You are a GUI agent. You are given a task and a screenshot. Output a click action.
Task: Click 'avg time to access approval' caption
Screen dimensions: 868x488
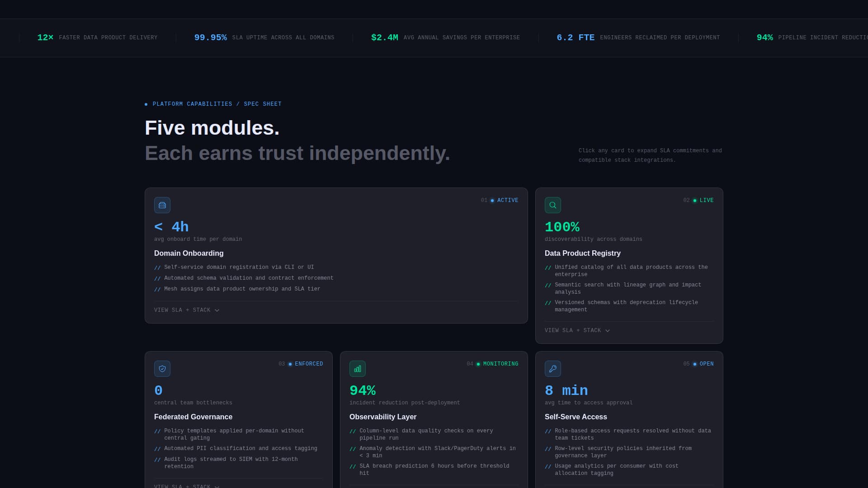589,403
